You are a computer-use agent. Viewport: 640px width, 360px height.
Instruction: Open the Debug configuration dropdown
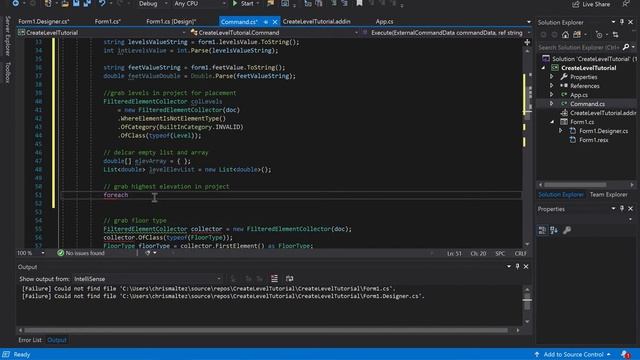152,3
